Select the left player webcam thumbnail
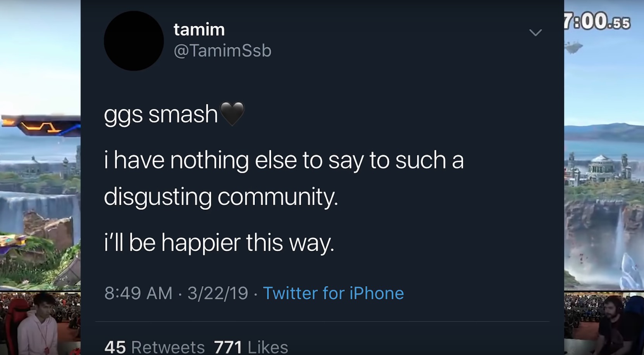 [40, 323]
